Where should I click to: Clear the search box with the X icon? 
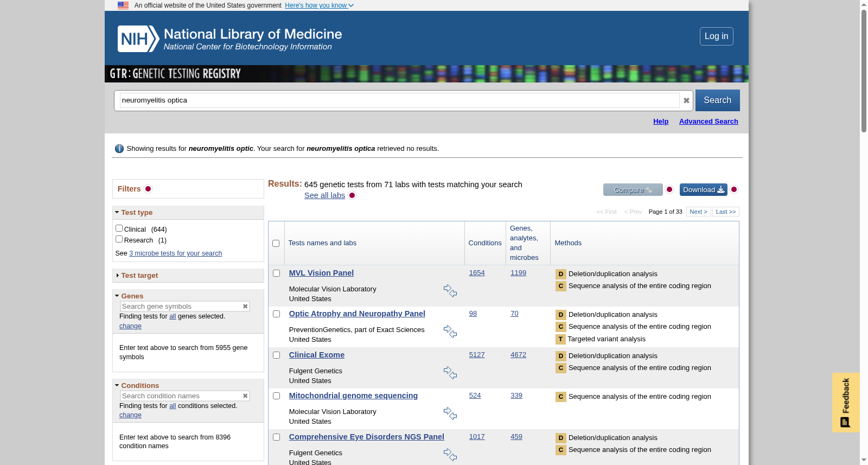(686, 100)
